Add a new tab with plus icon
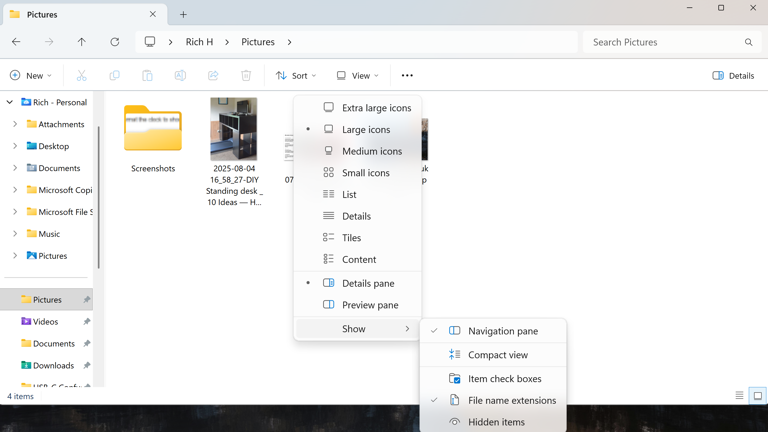This screenshot has width=768, height=432. click(183, 15)
